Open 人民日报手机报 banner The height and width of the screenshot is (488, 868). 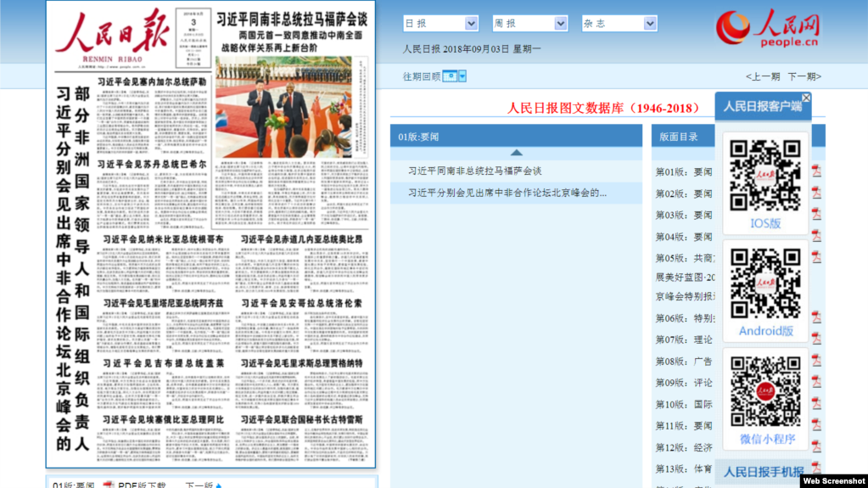764,472
